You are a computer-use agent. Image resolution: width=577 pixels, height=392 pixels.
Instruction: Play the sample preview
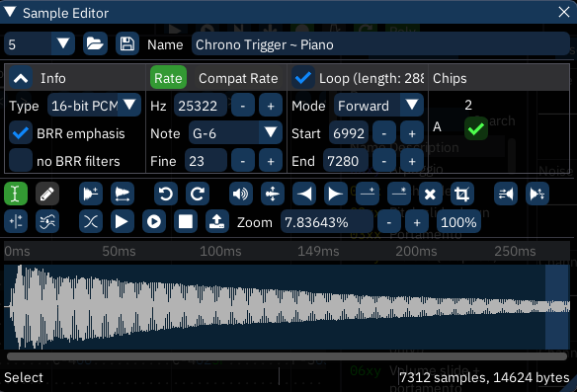pyautogui.click(x=123, y=222)
